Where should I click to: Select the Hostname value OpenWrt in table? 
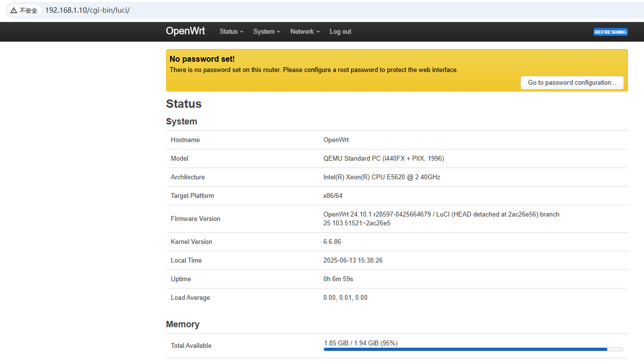[x=336, y=140]
